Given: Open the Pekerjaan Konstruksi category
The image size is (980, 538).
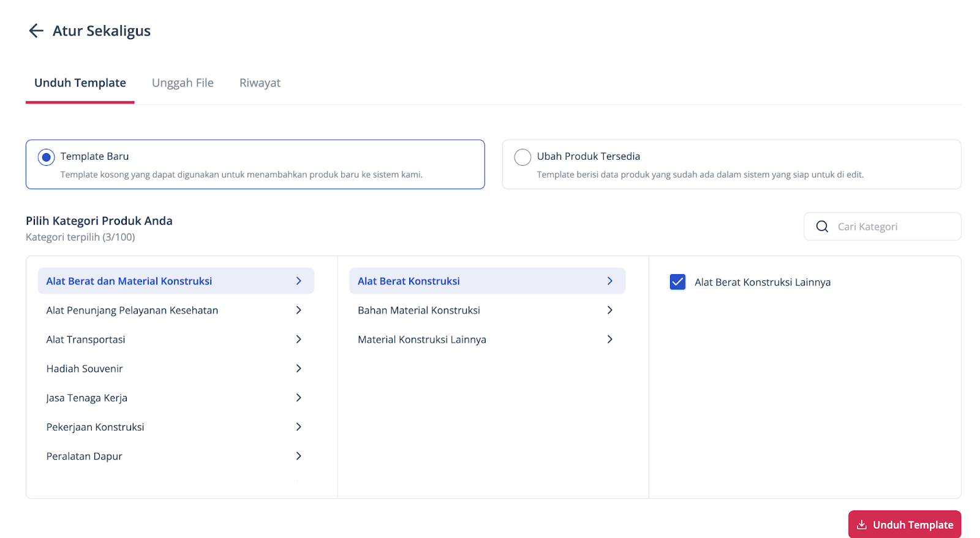Looking at the screenshot, I should pyautogui.click(x=176, y=427).
